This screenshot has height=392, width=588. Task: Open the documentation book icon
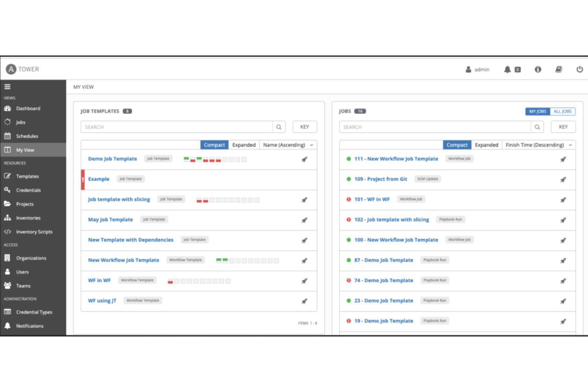point(559,69)
